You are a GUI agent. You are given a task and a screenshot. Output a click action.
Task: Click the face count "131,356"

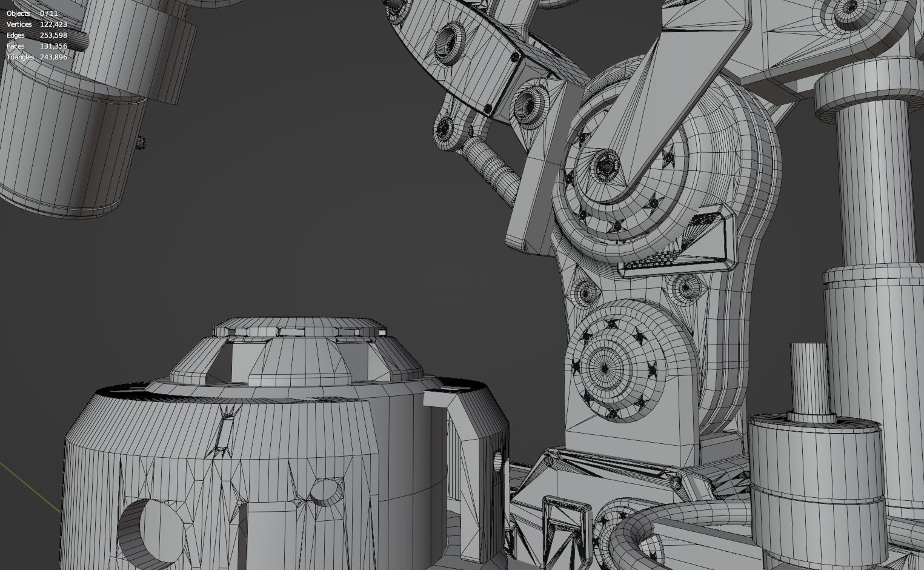[53, 46]
